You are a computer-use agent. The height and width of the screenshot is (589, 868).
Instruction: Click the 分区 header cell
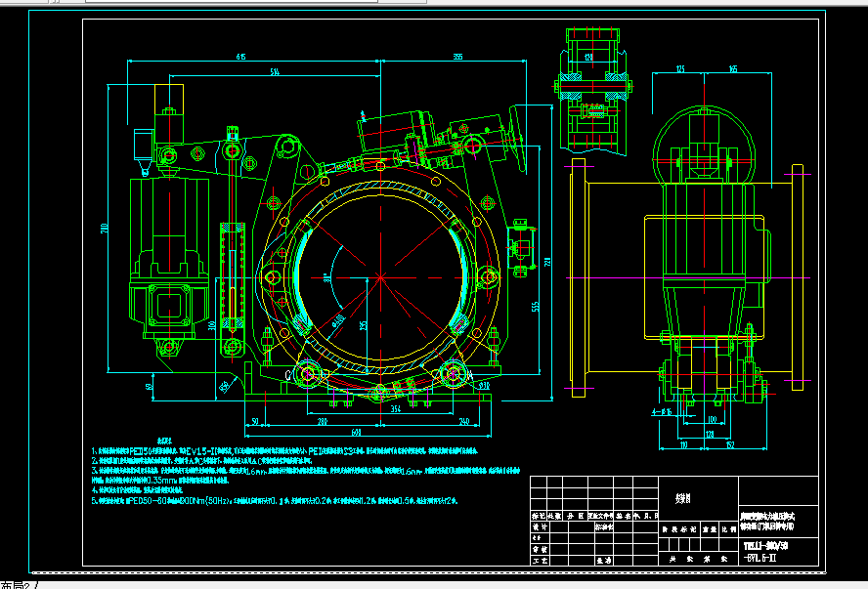point(575,516)
